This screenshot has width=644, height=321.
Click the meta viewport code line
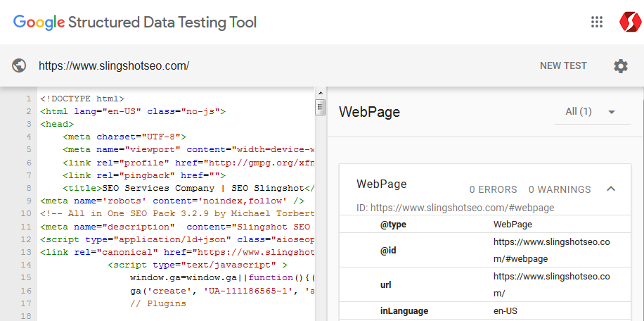tap(188, 150)
